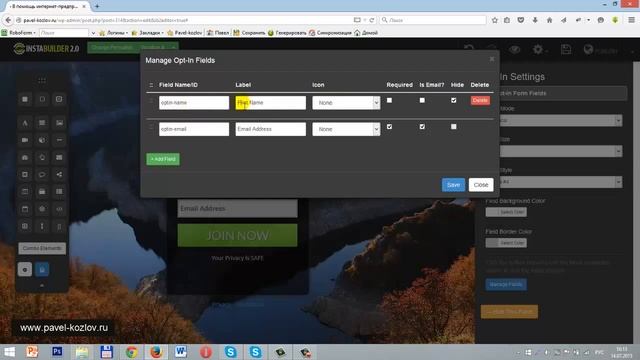
Task: Open the first Skype icon in taskbar
Action: pos(231,351)
